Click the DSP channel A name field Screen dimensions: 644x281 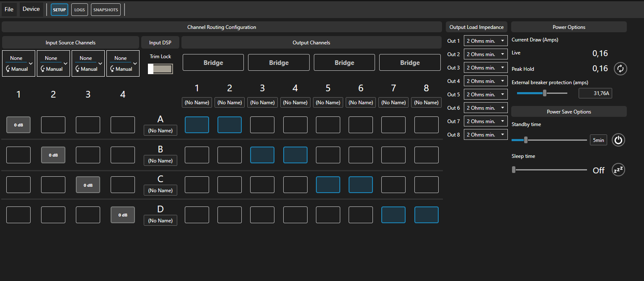point(160,131)
